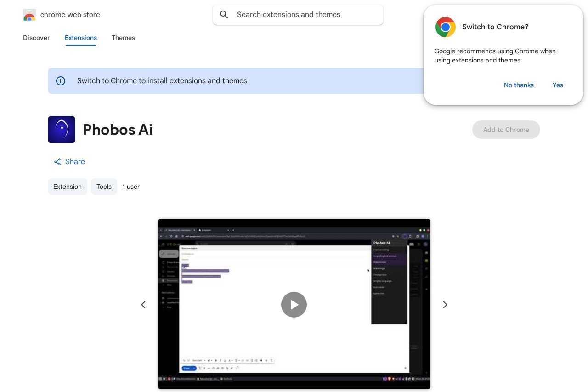This screenshot has height=392, width=588.
Task: Open the Discover tab
Action: point(36,38)
